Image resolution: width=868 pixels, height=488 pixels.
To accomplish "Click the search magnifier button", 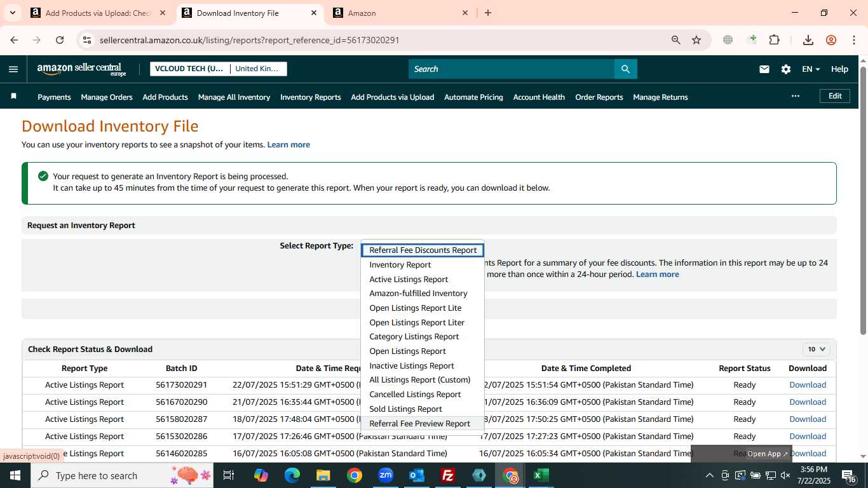I will click(625, 69).
